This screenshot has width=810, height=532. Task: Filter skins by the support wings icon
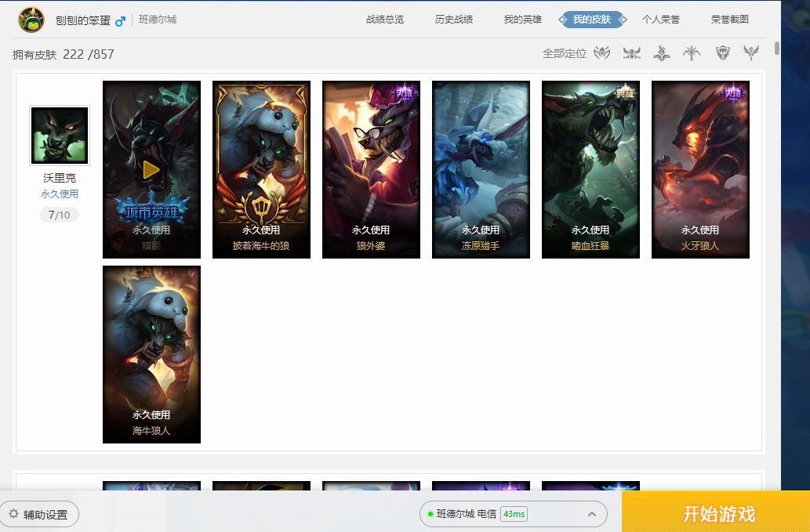pyautogui.click(x=751, y=52)
